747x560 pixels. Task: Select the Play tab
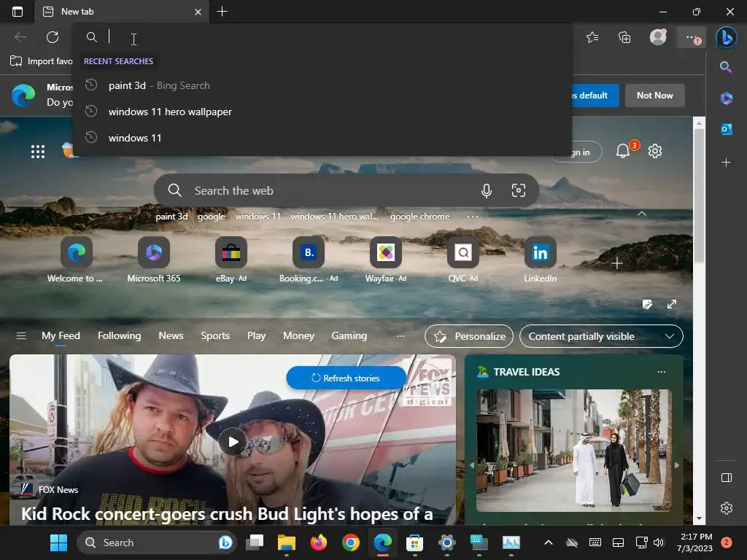(x=256, y=335)
